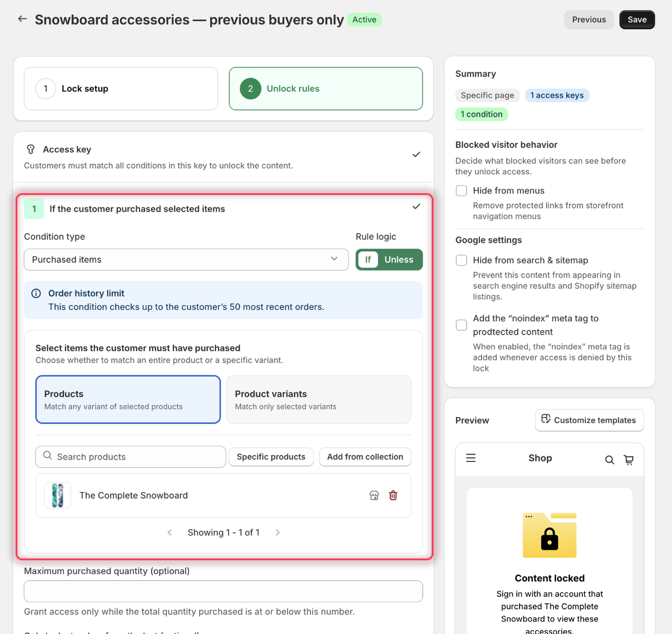Image resolution: width=672 pixels, height=634 pixels.
Task: Switch rule logic to Unless
Action: [x=399, y=260]
